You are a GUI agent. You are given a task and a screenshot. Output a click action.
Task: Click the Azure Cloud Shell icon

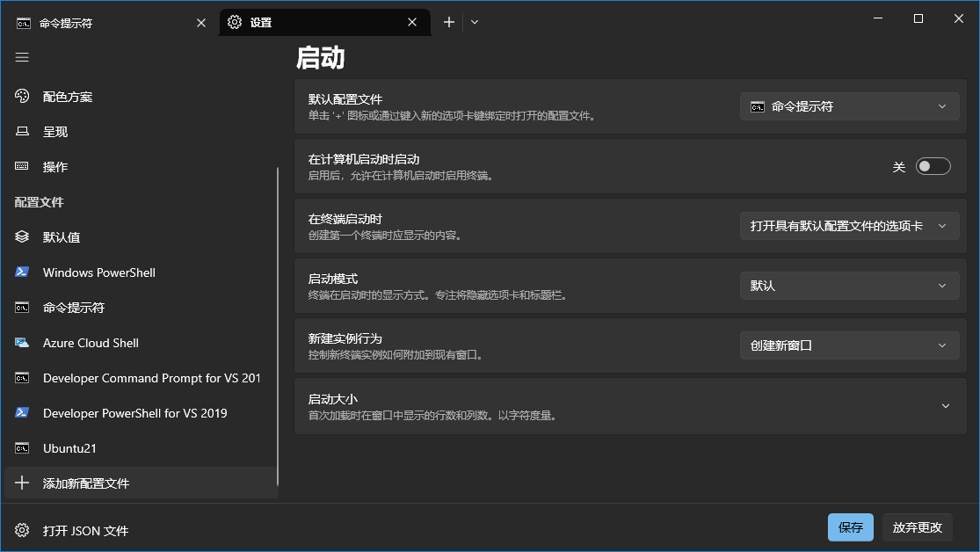pos(22,343)
